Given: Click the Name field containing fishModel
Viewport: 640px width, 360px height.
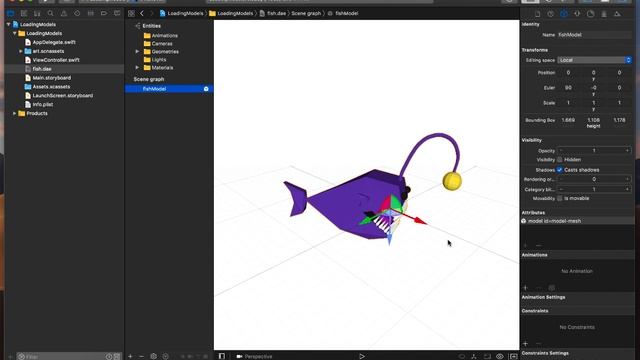Looking at the screenshot, I should 594,35.
